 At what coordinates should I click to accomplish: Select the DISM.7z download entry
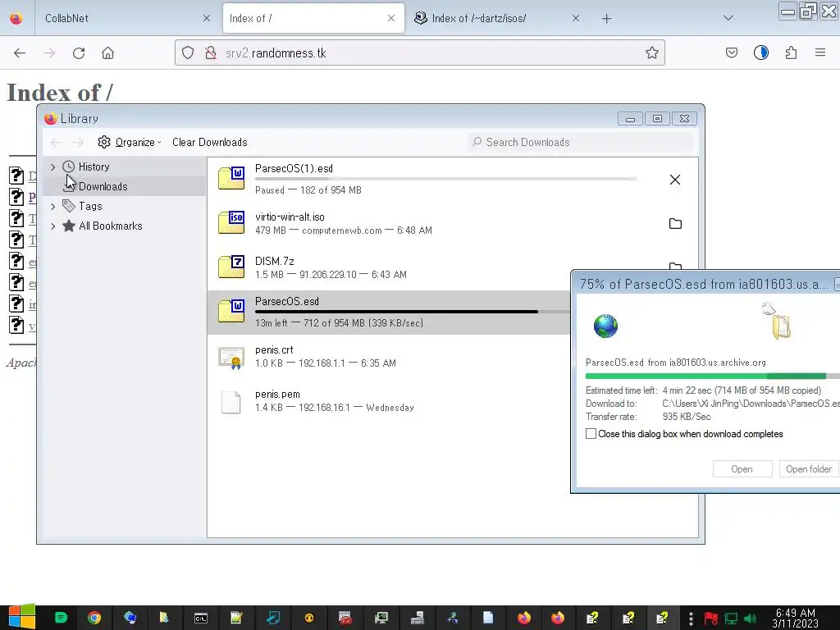tap(389, 267)
